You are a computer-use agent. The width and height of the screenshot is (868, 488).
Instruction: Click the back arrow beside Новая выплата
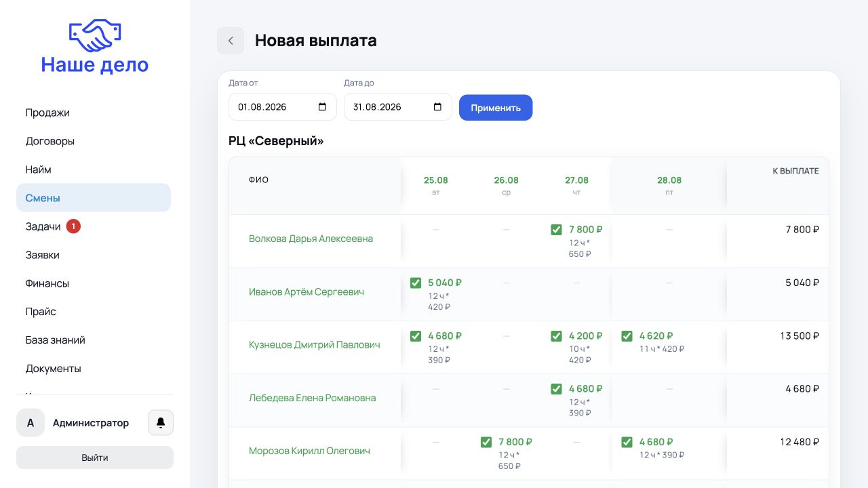click(x=231, y=41)
